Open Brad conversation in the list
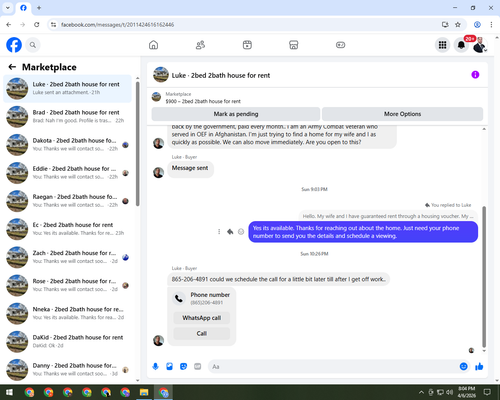Image resolution: width=500 pixels, height=400 pixels. (x=67, y=116)
